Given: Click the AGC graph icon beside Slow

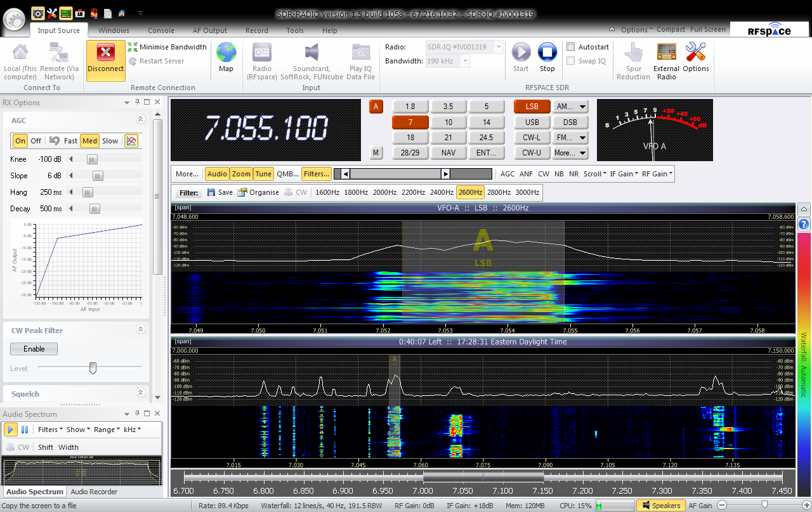Looking at the screenshot, I should pyautogui.click(x=131, y=141).
